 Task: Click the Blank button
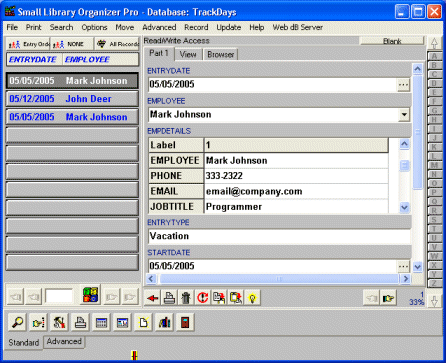(x=392, y=41)
